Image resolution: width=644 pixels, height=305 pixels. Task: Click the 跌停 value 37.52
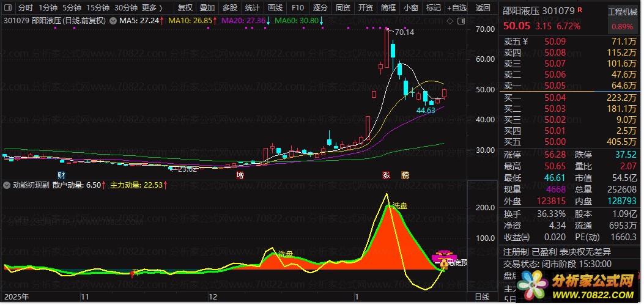pyautogui.click(x=626, y=155)
